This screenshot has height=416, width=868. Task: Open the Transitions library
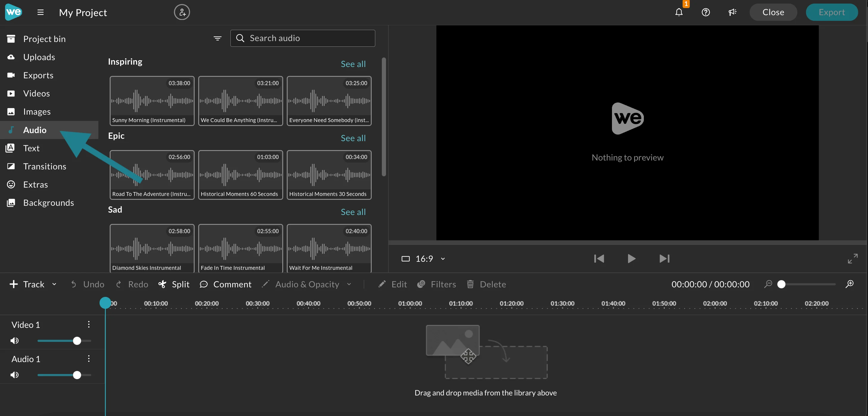(x=45, y=166)
